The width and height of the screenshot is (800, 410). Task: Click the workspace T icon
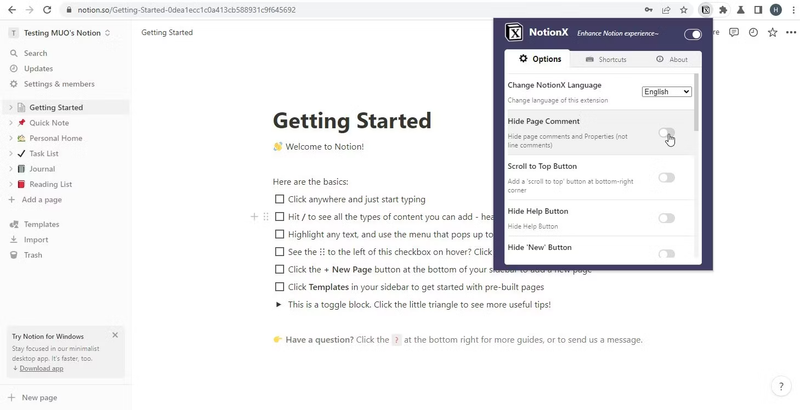[x=14, y=33]
